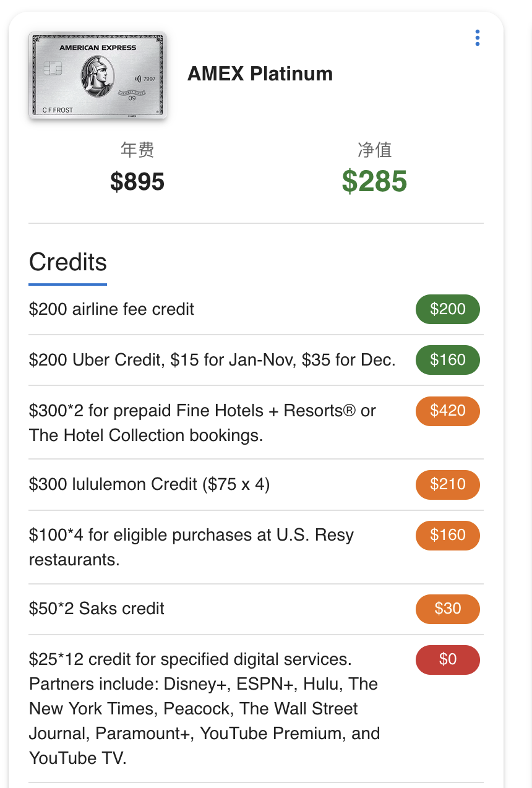Select the $420 pill for hotel bookings credit
Screen dimensions: 532x788
(447, 411)
